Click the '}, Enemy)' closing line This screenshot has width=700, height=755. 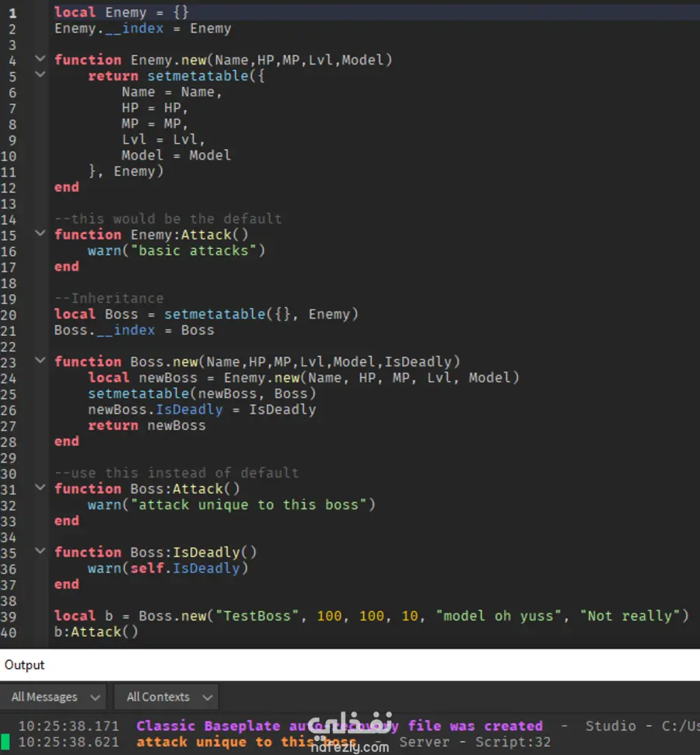click(126, 171)
